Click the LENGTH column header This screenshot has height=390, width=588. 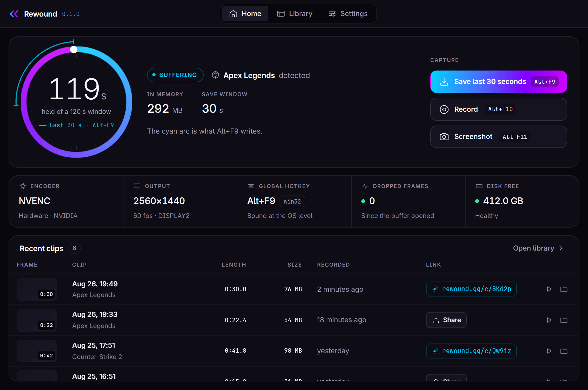pos(234,265)
